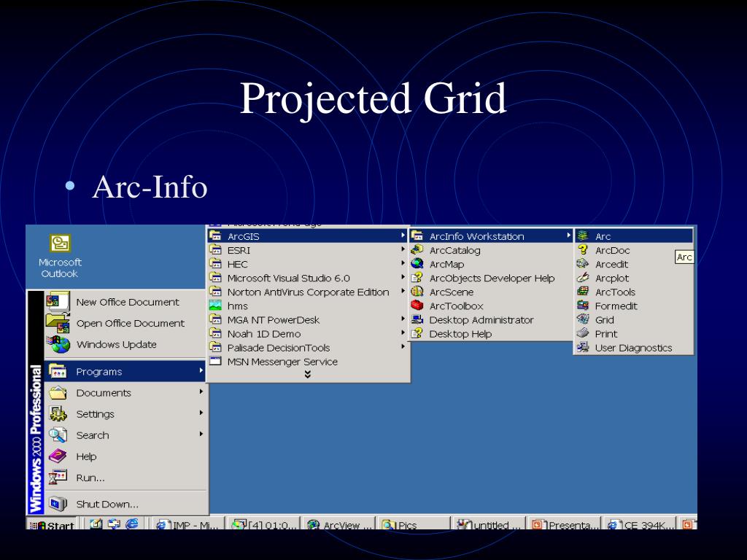Open Desktop Help entry
747x560 pixels.
(491, 333)
